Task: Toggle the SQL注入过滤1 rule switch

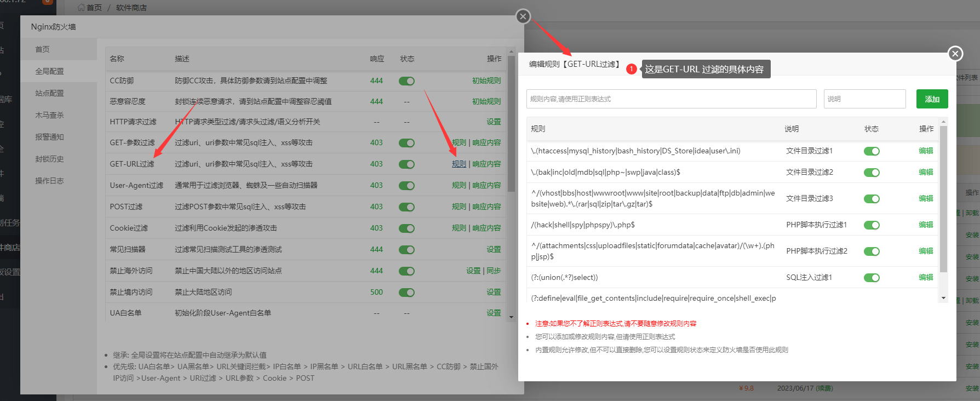Action: click(872, 278)
